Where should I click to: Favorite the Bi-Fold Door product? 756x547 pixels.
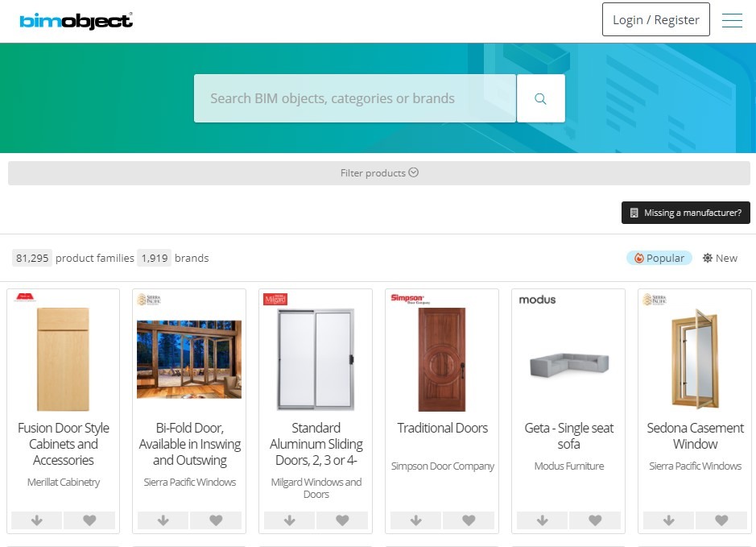pyautogui.click(x=216, y=520)
